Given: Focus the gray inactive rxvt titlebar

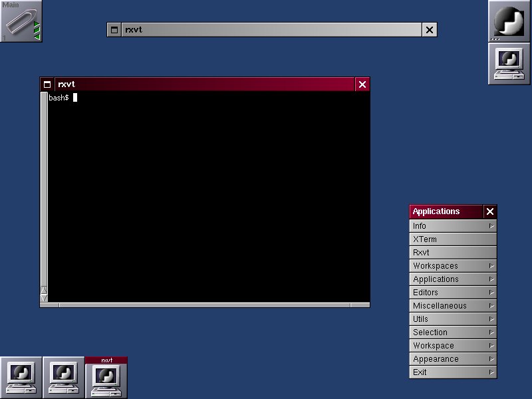Looking at the screenshot, I should tap(271, 30).
